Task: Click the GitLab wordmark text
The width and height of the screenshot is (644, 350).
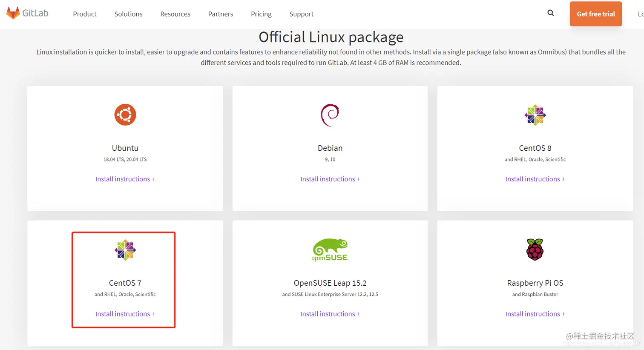Action: (x=35, y=13)
